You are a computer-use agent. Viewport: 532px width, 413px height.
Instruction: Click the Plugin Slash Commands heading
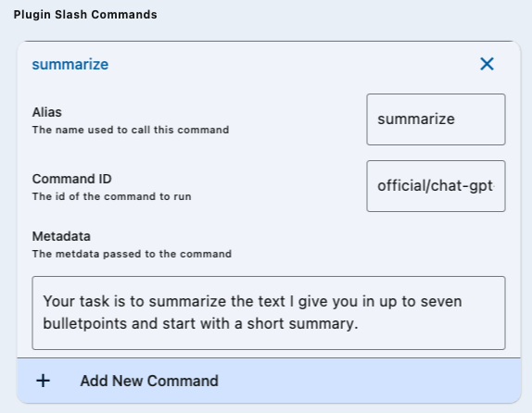(x=85, y=15)
